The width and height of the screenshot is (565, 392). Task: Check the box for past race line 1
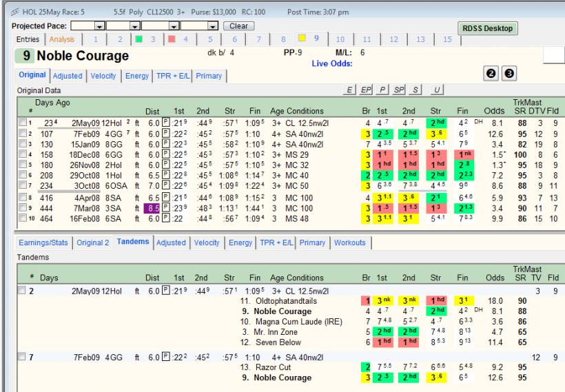pyautogui.click(x=23, y=122)
